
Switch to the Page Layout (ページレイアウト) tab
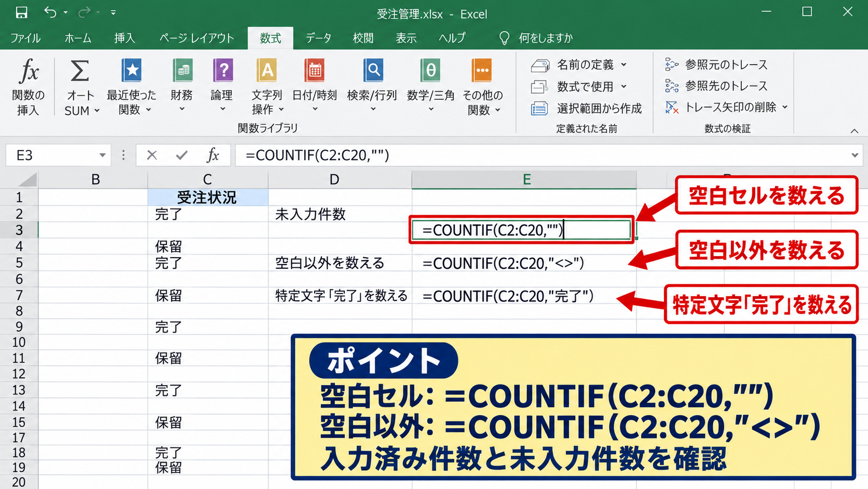(197, 38)
